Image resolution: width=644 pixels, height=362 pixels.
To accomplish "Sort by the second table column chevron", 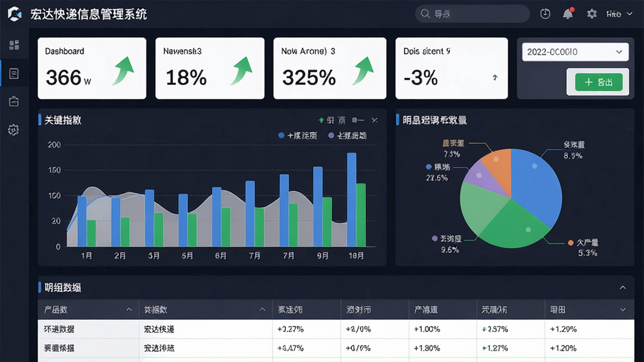I will (262, 309).
